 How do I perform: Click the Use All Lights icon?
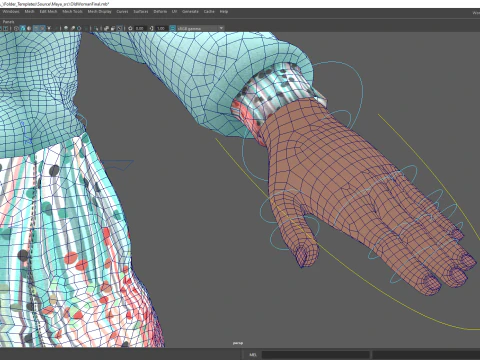(x=49, y=28)
